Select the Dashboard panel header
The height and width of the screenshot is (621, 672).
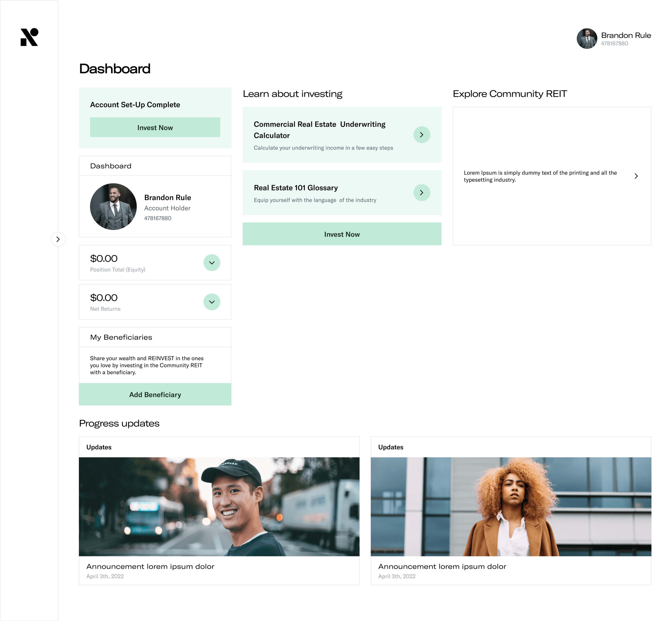coord(111,166)
